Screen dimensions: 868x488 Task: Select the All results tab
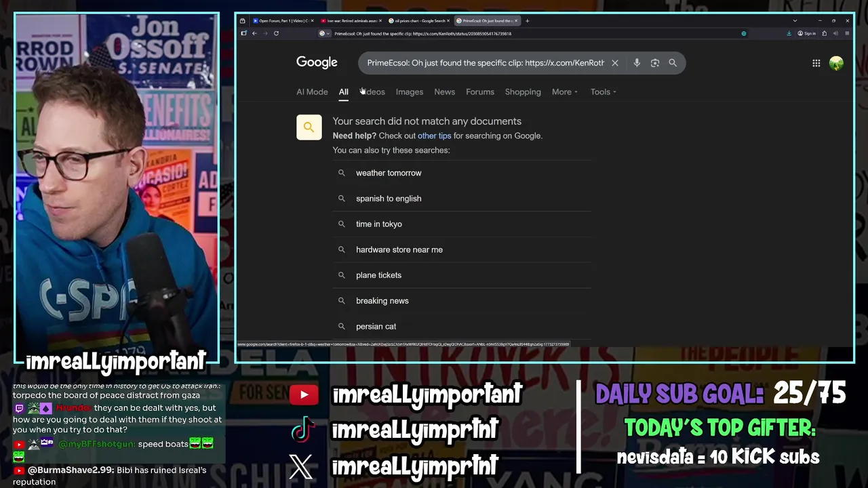(344, 91)
